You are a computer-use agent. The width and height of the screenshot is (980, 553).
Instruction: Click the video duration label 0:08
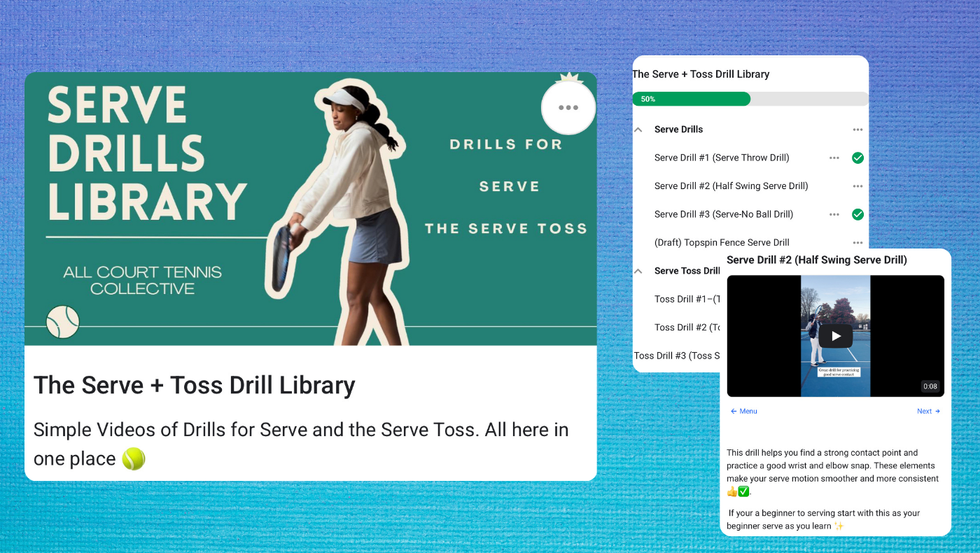pyautogui.click(x=930, y=386)
